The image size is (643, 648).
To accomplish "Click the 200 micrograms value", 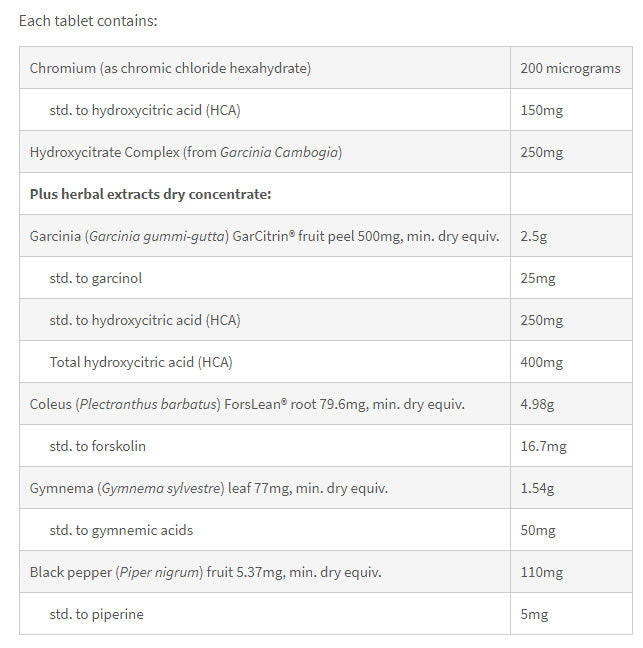I will click(570, 68).
